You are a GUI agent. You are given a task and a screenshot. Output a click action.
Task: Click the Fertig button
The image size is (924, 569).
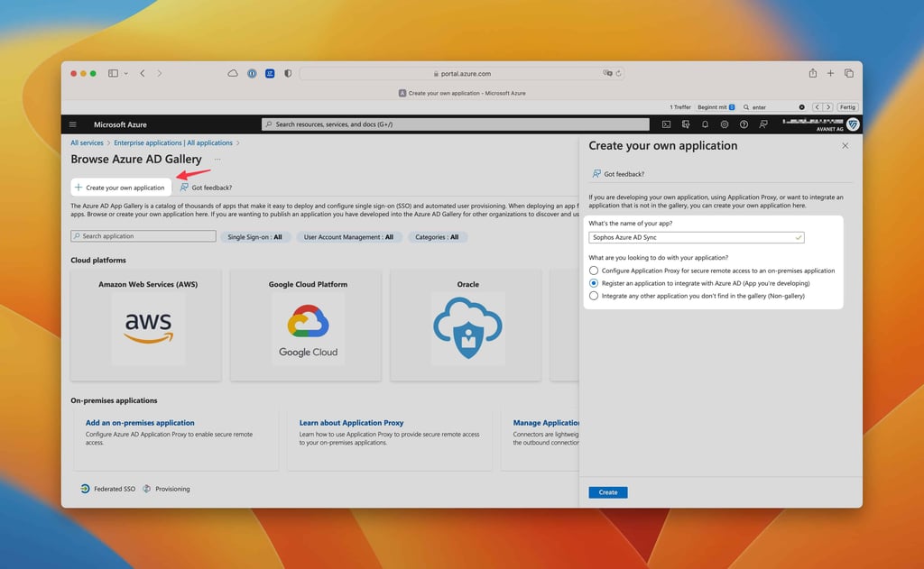[x=847, y=107]
